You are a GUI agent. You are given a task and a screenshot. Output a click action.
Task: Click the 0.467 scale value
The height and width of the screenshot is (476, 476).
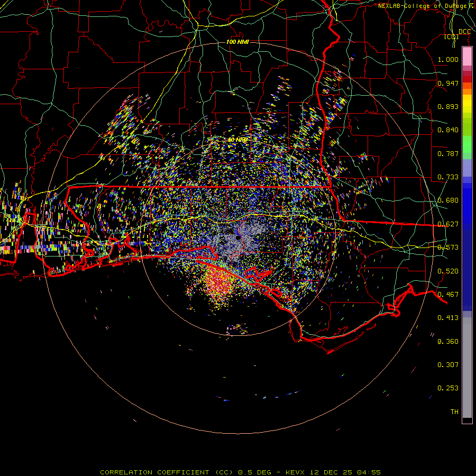tap(448, 295)
